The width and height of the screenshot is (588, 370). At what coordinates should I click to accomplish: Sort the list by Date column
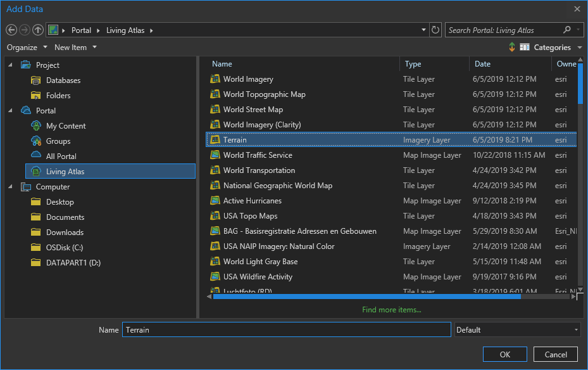(483, 64)
